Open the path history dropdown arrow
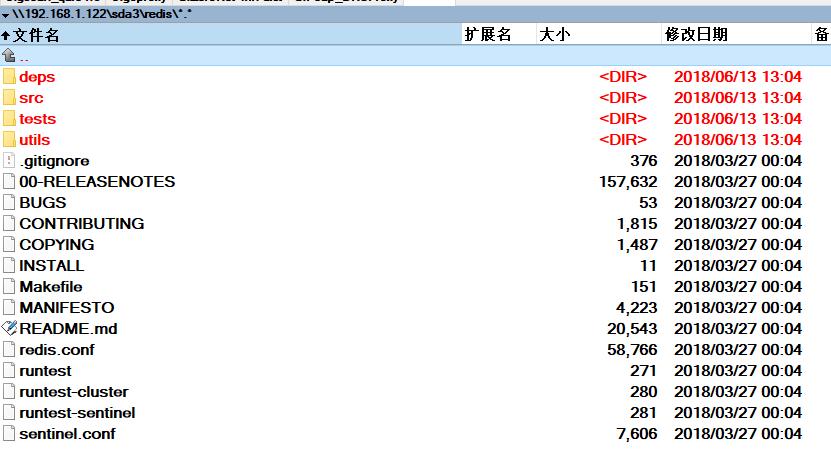 [x=5, y=15]
